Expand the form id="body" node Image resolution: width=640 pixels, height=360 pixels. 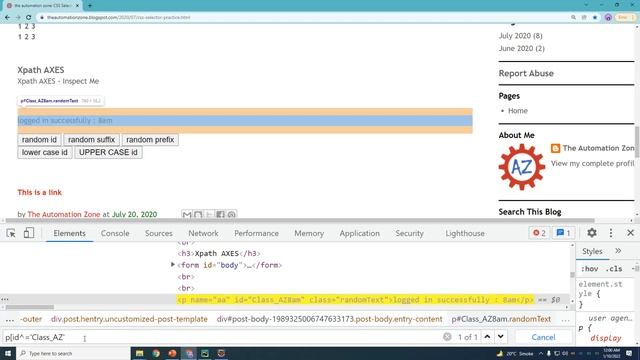pyautogui.click(x=173, y=265)
